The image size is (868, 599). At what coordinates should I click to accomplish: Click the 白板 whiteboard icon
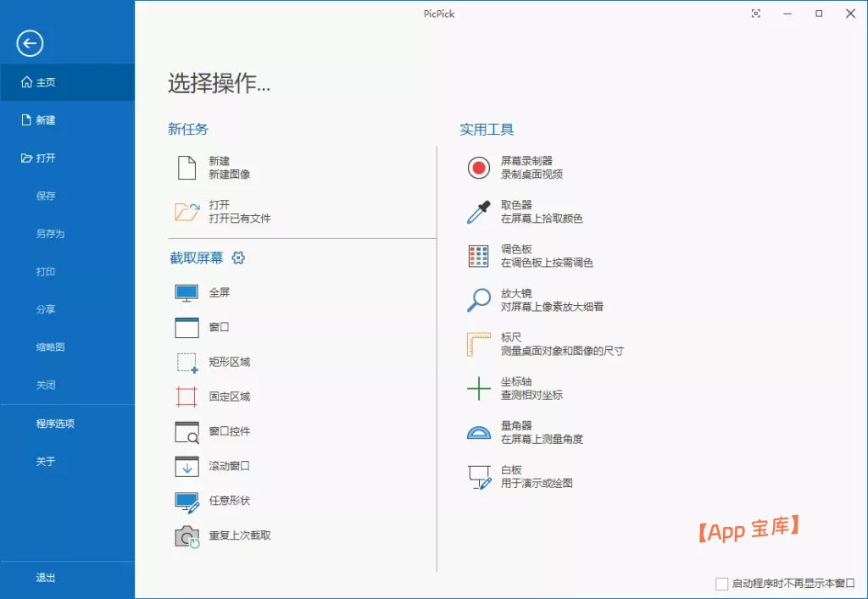(x=480, y=477)
